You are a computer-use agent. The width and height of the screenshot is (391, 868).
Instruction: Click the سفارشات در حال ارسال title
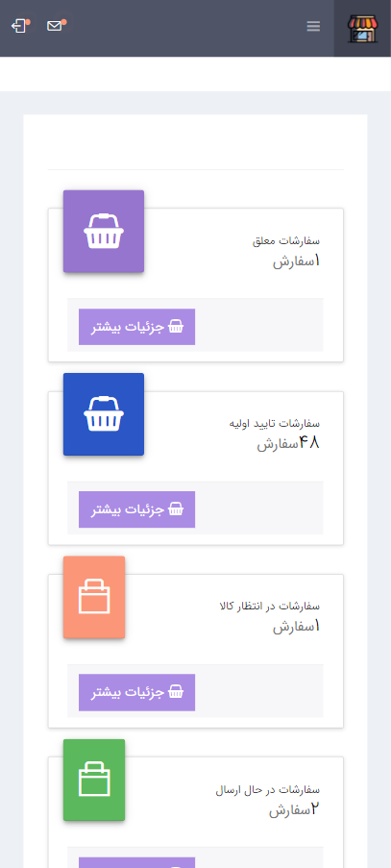(268, 789)
